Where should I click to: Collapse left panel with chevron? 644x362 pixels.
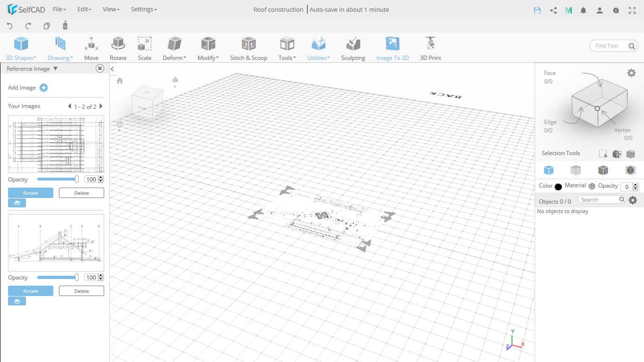tap(113, 69)
